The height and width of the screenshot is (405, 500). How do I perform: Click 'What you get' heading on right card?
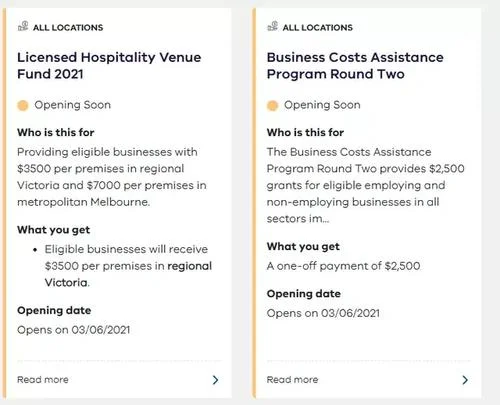[303, 247]
